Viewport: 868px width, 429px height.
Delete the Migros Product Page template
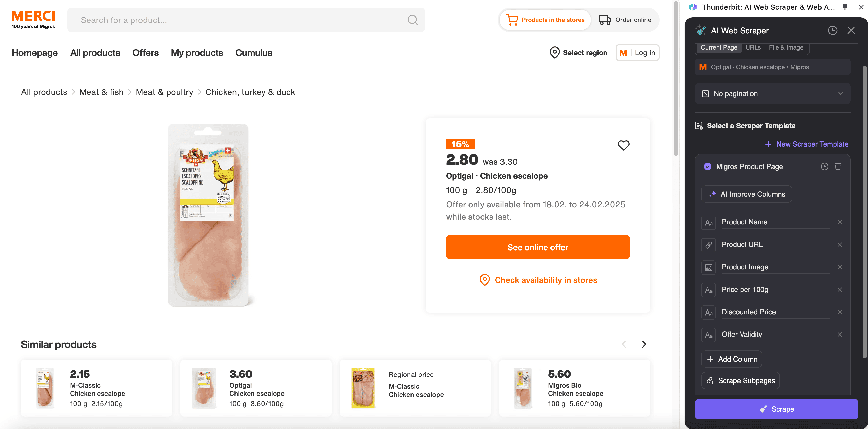pos(838,166)
